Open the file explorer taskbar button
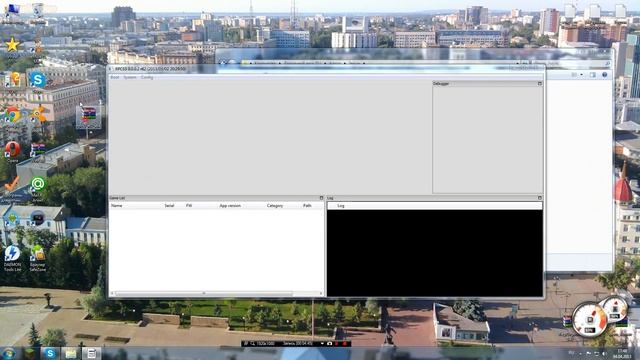The image size is (640, 360). click(x=71, y=353)
